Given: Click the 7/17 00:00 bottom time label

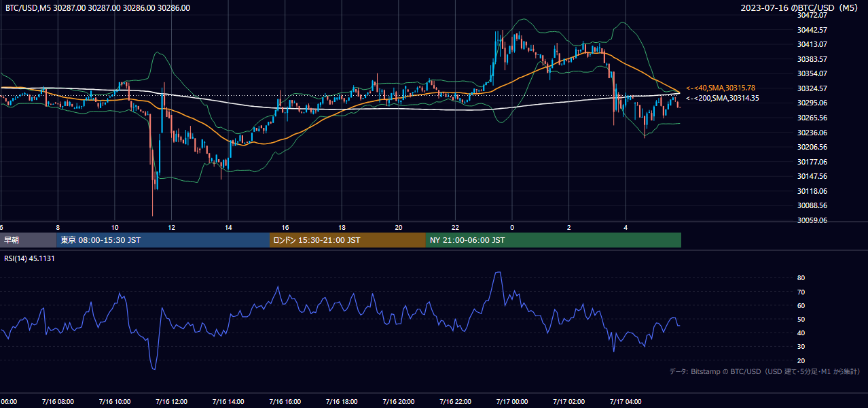Looking at the screenshot, I should coord(512,402).
